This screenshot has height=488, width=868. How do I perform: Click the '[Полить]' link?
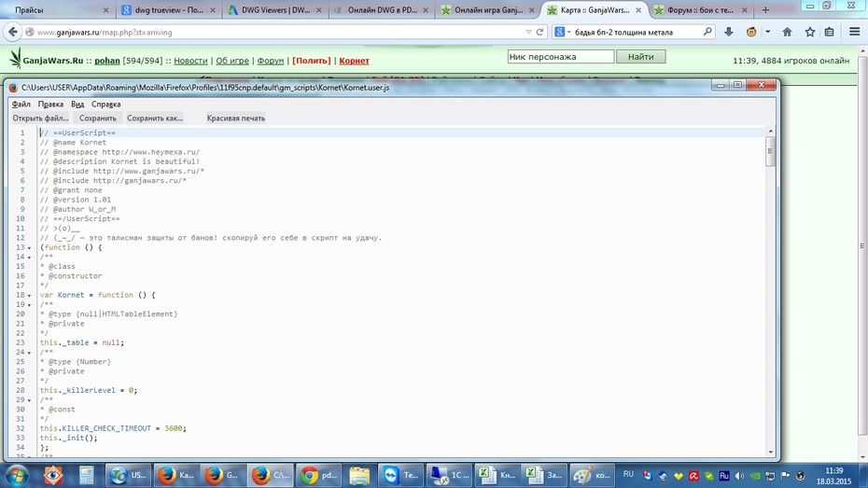[x=311, y=61]
